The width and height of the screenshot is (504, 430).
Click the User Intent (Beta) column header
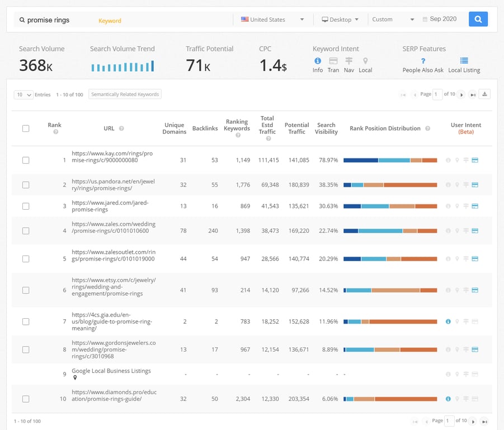pos(466,128)
